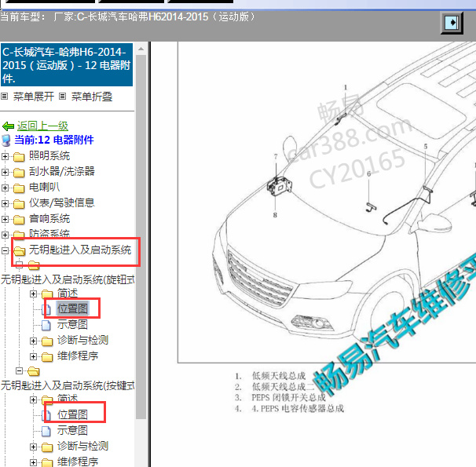Select the 当前:12 电器附件 heading
This screenshot has height=467, width=476.
click(54, 140)
